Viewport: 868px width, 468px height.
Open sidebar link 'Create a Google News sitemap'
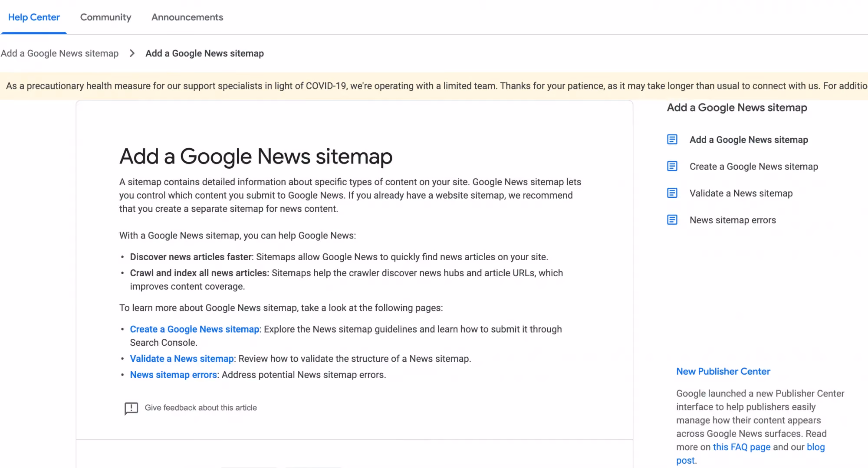[754, 167]
